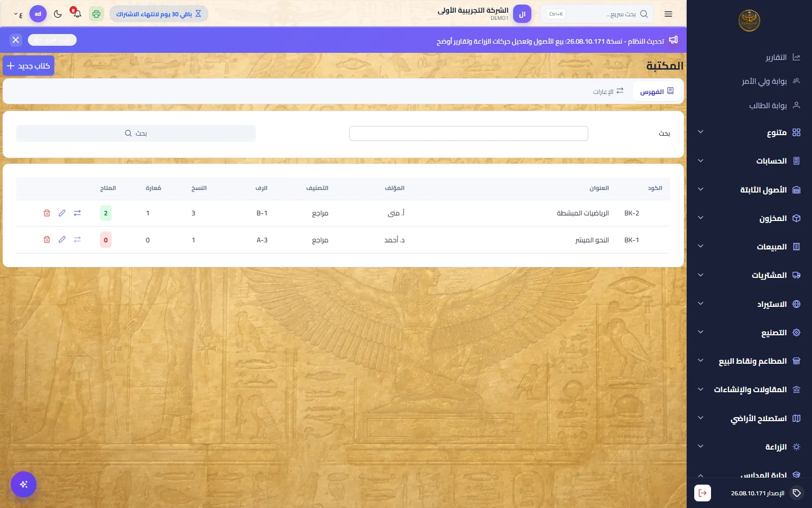Click the megaphone icon in the update banner

673,40
